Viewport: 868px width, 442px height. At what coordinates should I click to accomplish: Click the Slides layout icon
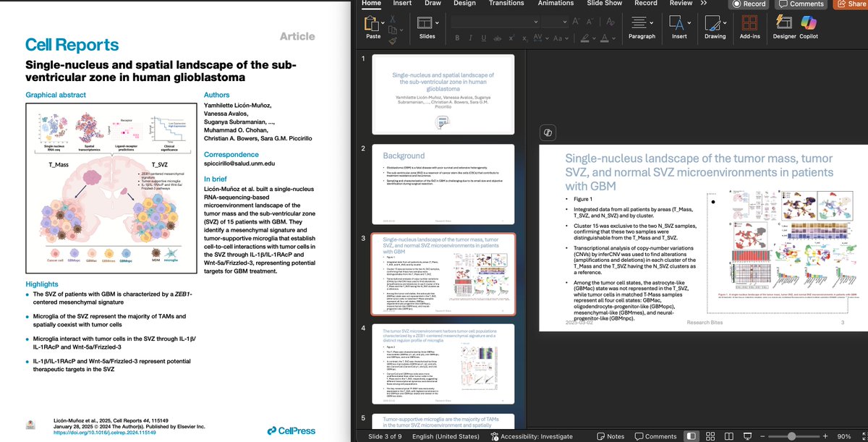coord(425,22)
